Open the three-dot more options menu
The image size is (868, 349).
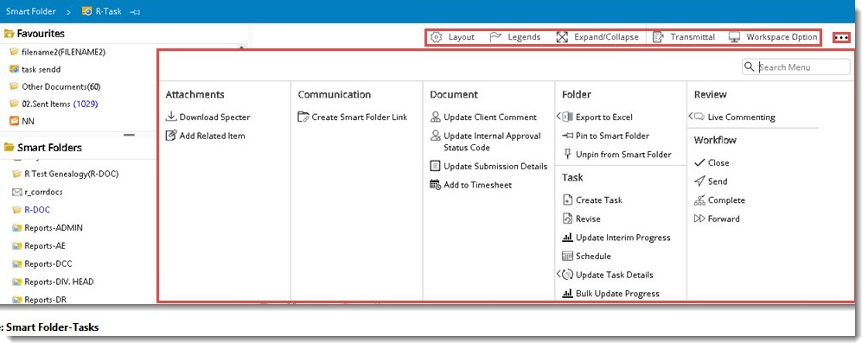pos(840,38)
